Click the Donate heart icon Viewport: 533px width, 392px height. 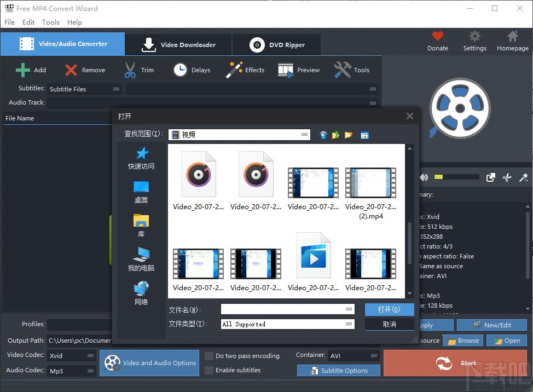pyautogui.click(x=437, y=36)
